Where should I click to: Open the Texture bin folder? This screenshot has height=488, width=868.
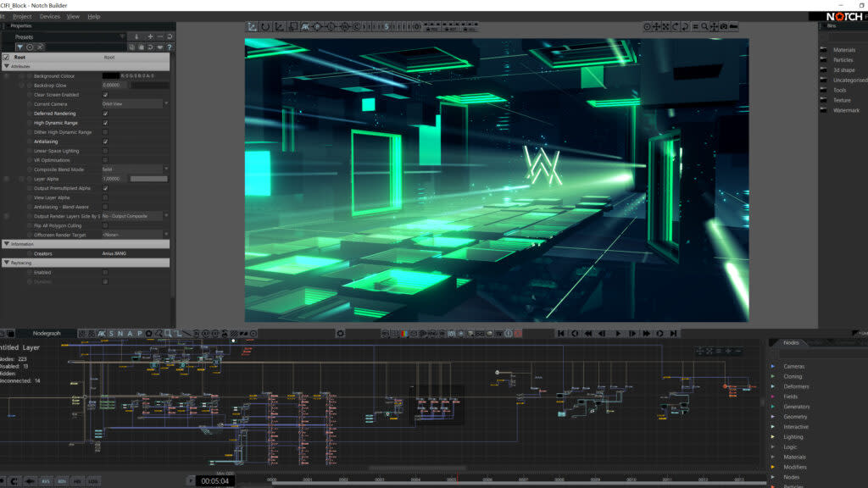(x=842, y=100)
